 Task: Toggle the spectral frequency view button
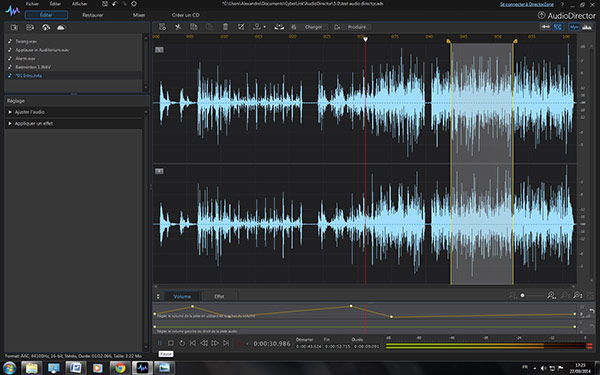pyautogui.click(x=587, y=27)
